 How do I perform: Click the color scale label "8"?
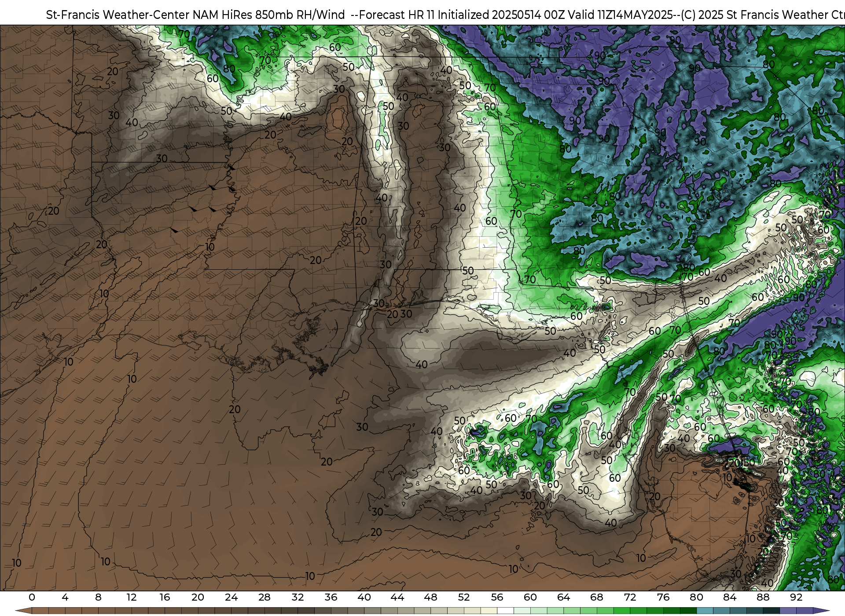98,597
